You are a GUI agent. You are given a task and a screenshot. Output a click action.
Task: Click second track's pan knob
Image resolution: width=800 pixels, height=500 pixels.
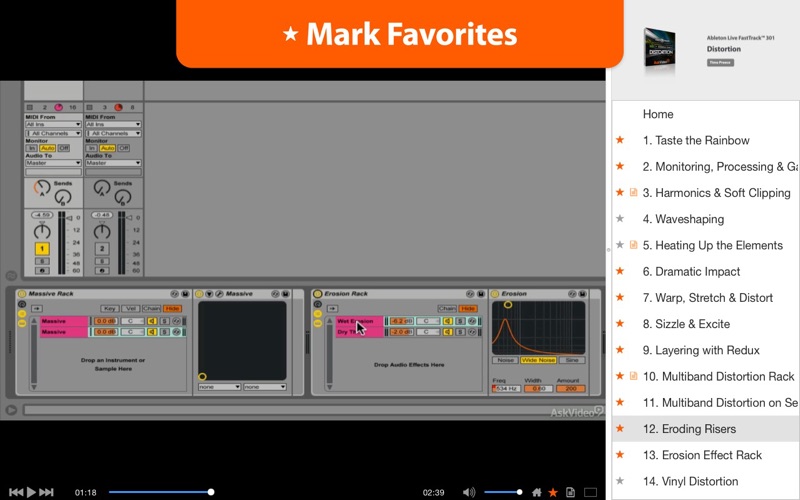[102, 232]
